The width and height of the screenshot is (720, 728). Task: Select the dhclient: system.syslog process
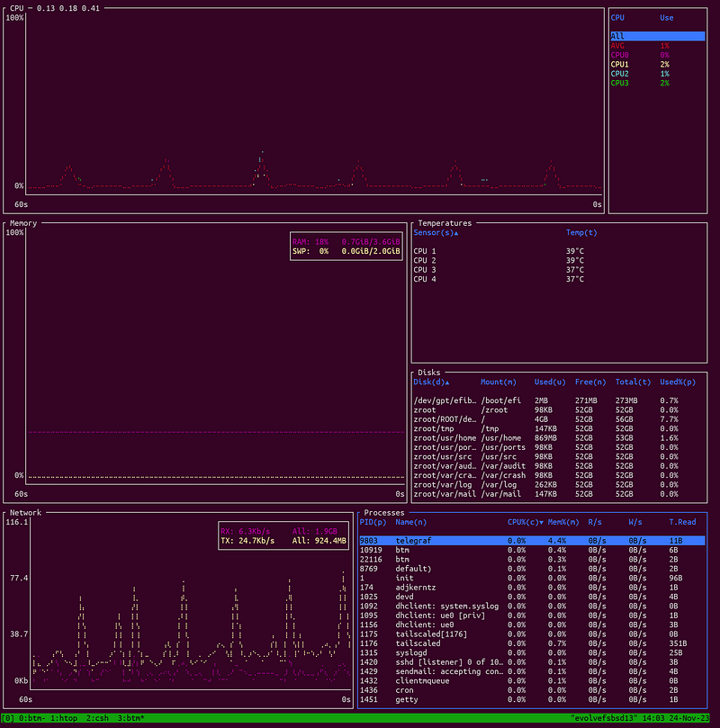click(x=532, y=606)
